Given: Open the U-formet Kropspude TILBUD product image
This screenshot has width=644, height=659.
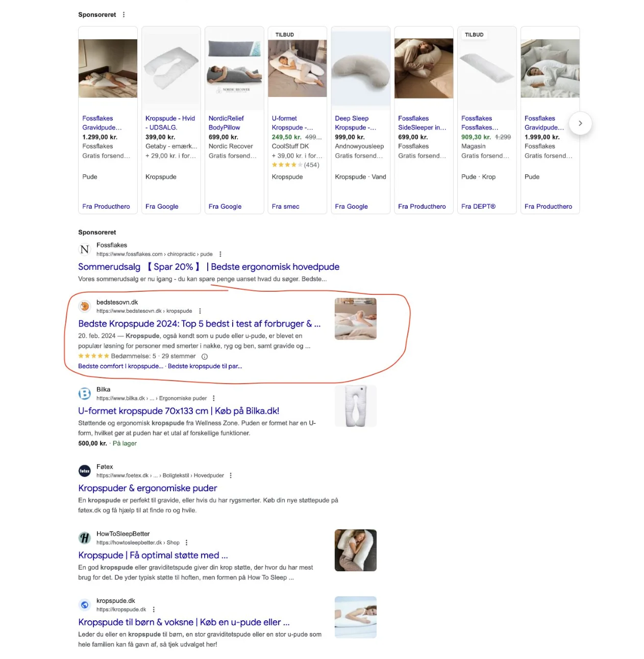Looking at the screenshot, I should pos(298,68).
